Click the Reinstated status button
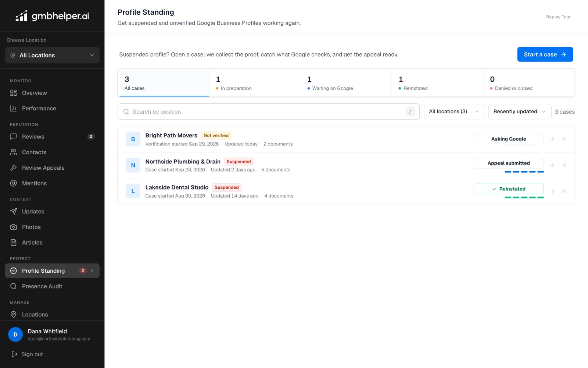This screenshot has width=588, height=368. point(509,189)
